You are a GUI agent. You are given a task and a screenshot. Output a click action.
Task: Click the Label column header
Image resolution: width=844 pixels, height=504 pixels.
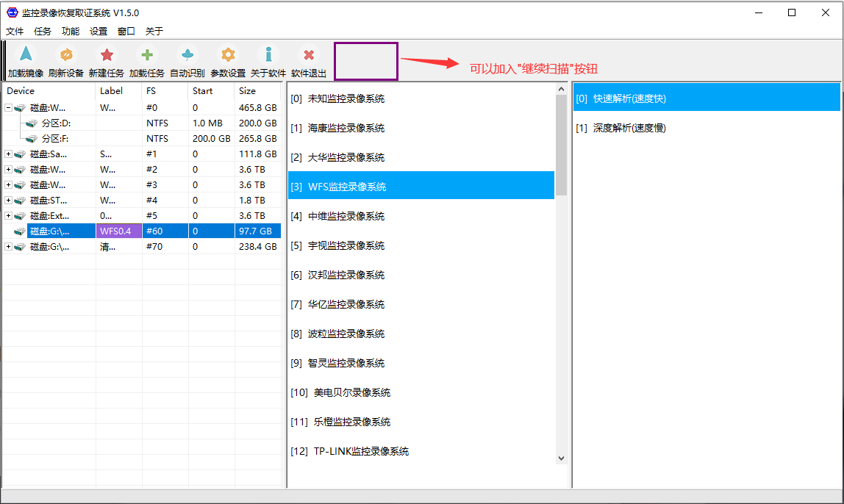(x=111, y=91)
